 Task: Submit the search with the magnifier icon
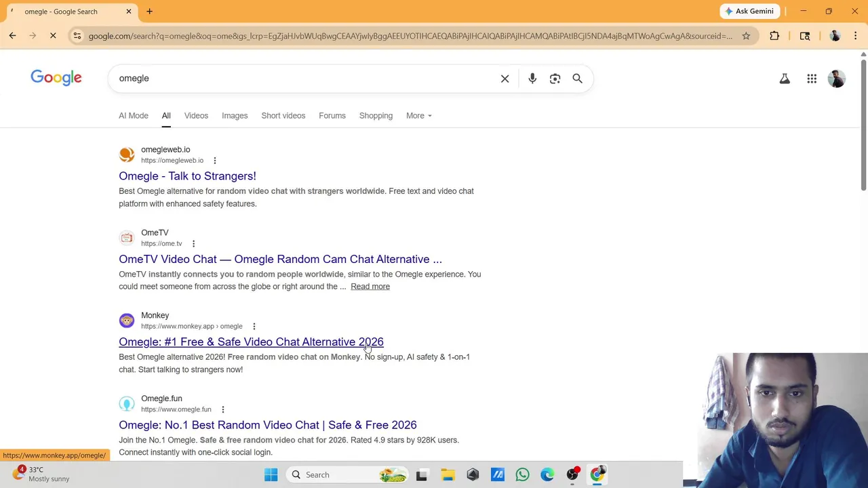pyautogui.click(x=577, y=79)
